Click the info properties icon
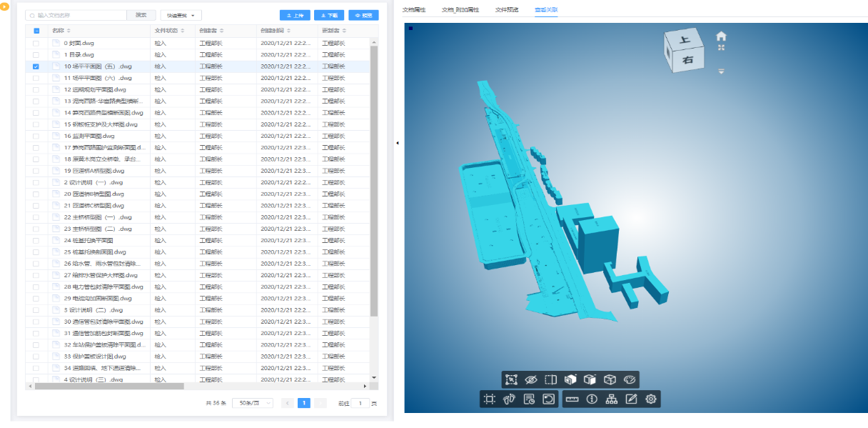This screenshot has width=868, height=428. pos(591,399)
